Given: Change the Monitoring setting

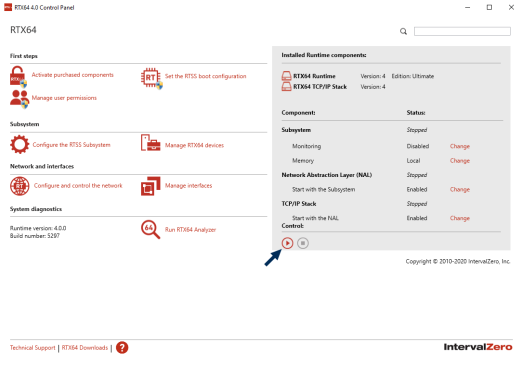Looking at the screenshot, I should (460, 146).
